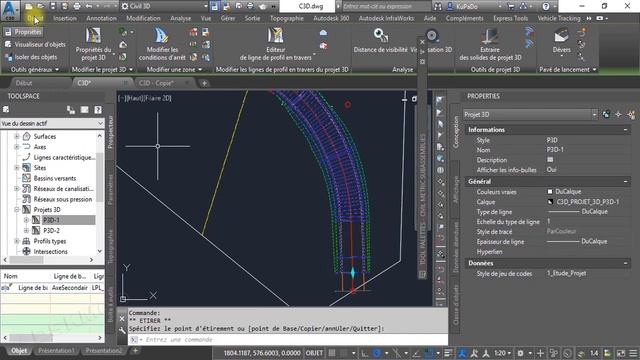Toggle lineweight display in status bar
The height and width of the screenshot is (360, 640).
(x=448, y=353)
